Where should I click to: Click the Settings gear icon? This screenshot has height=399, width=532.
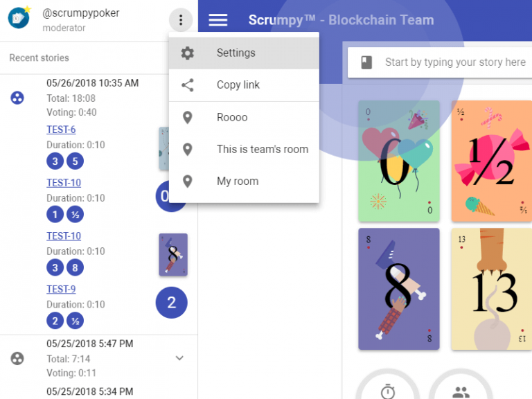187,53
